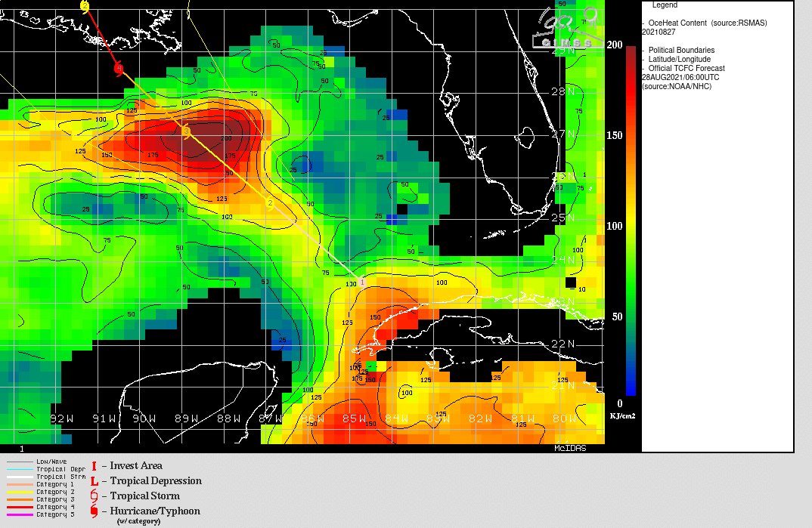Screen dimensions: 812x528
Task: Pick the Tropical Depr cyan line swatch
Action: point(19,469)
